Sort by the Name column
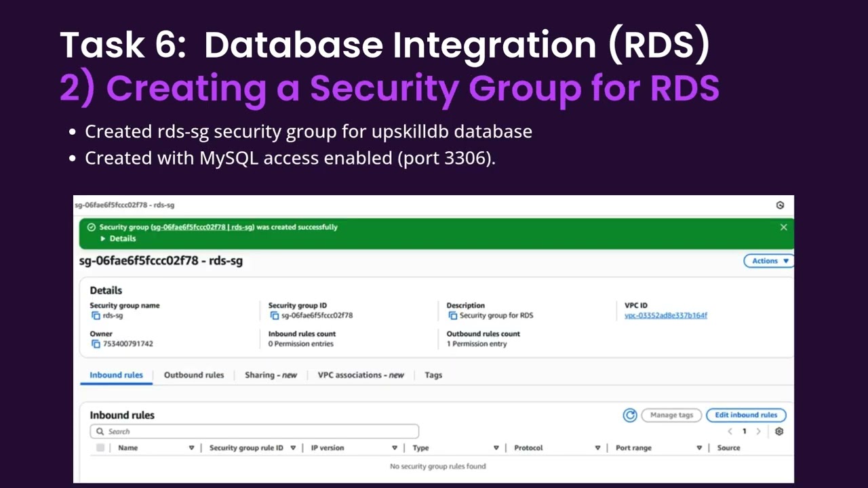 [x=191, y=448]
